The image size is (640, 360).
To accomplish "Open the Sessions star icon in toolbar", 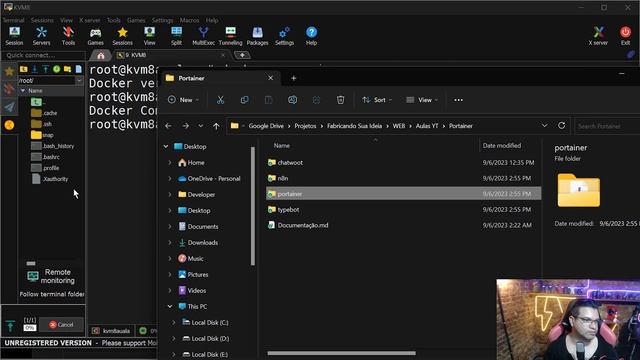I will click(x=122, y=36).
